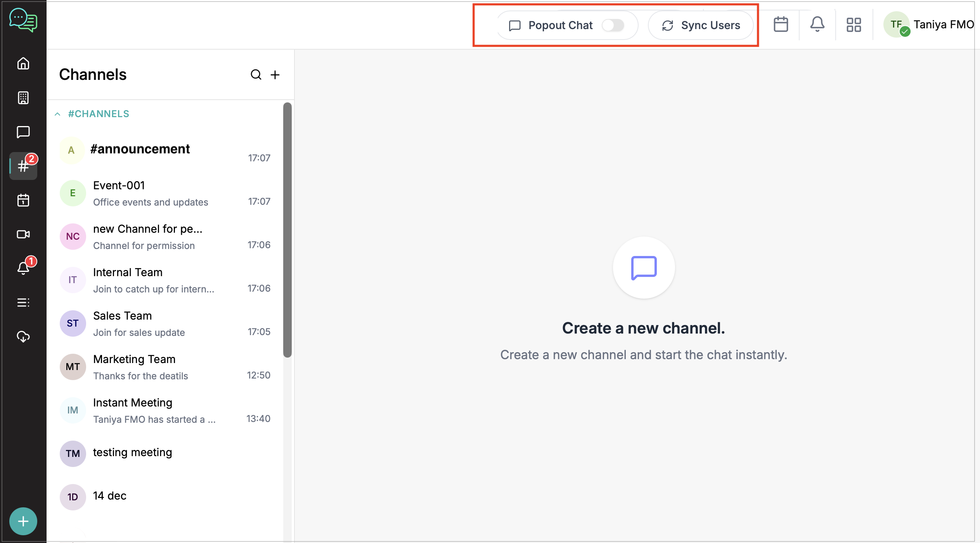Image resolution: width=980 pixels, height=543 pixels.
Task: Toggle the Popout Chat switch
Action: [613, 25]
